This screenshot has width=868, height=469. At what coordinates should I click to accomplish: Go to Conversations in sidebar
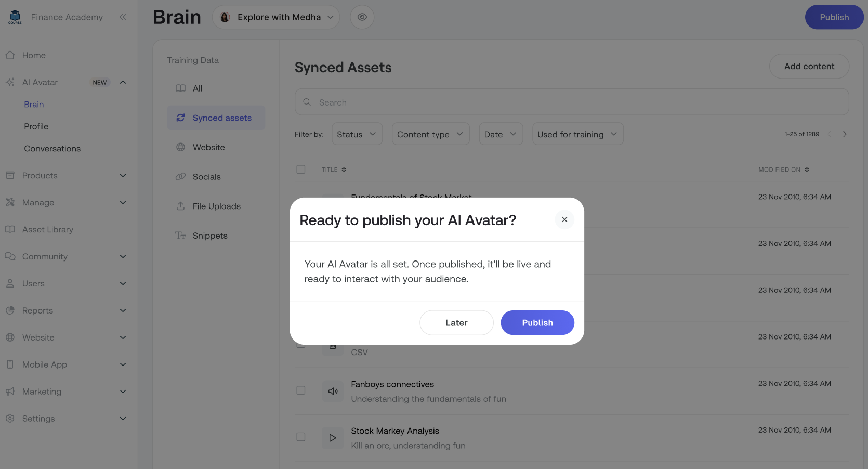point(52,149)
